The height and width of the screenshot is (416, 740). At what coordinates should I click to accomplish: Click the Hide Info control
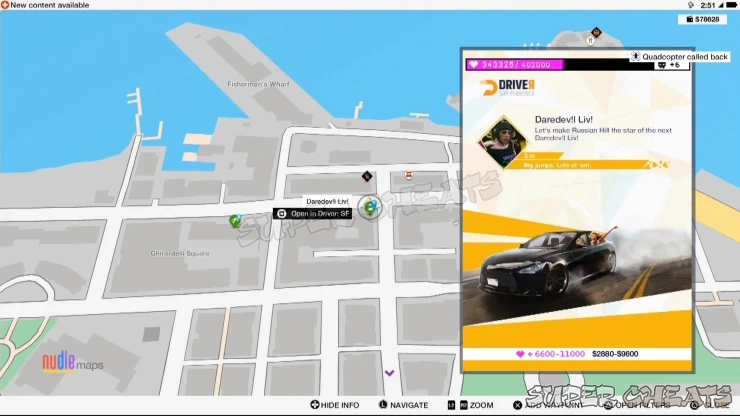click(335, 405)
